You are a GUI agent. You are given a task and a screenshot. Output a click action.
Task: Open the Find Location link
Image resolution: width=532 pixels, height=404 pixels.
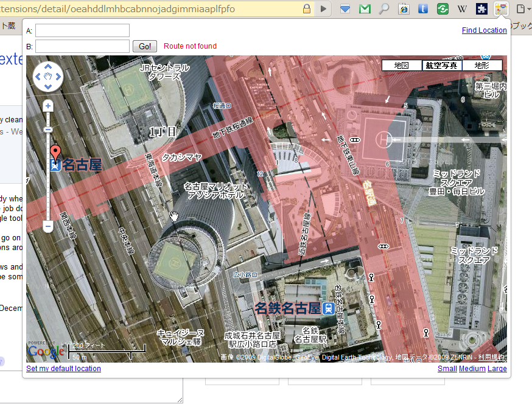484,30
